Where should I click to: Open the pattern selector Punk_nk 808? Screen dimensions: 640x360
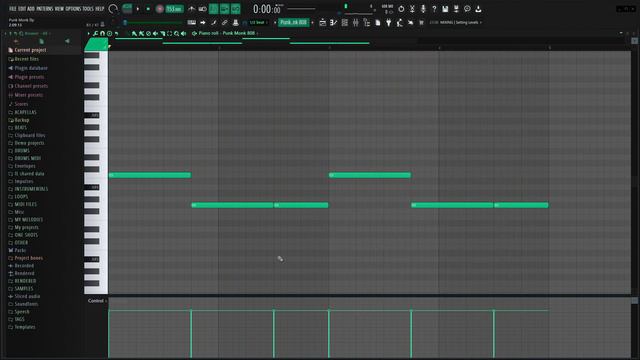[x=293, y=22]
